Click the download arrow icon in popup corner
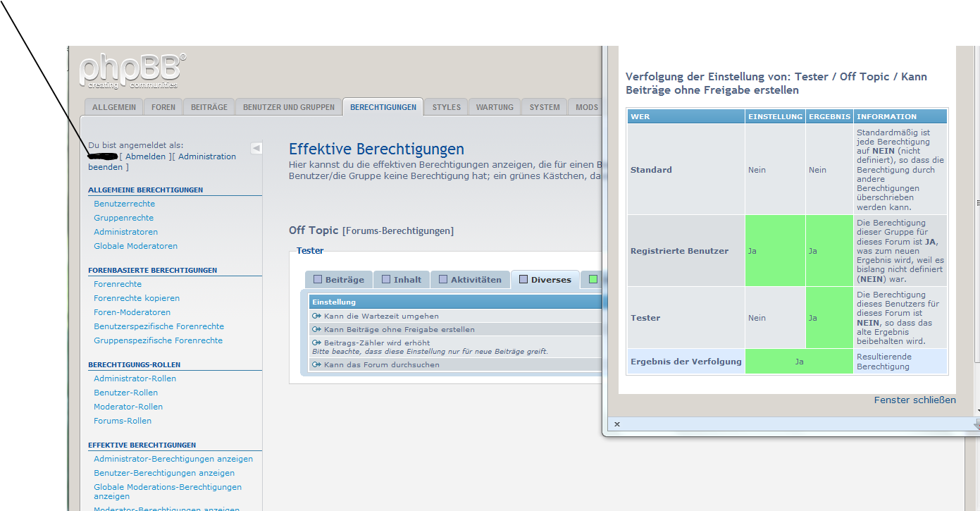 point(976,424)
